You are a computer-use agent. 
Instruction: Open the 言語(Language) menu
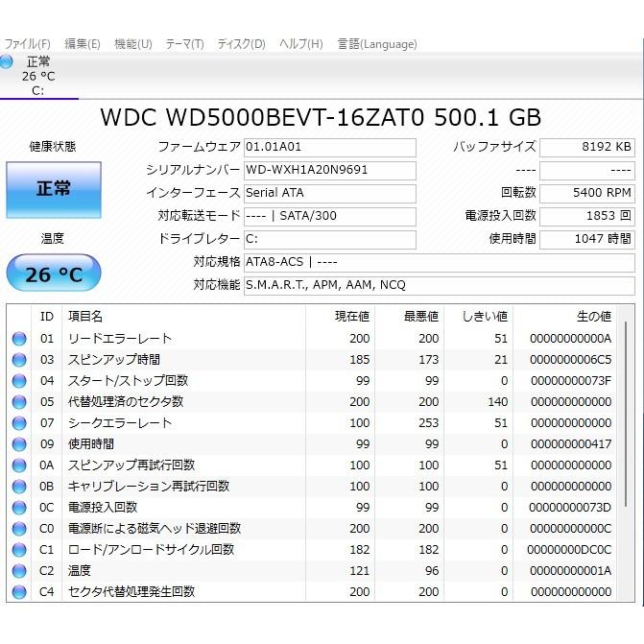[x=377, y=44]
